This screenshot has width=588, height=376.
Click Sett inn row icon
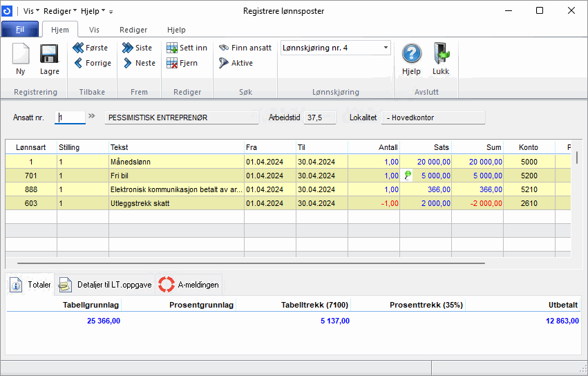187,48
